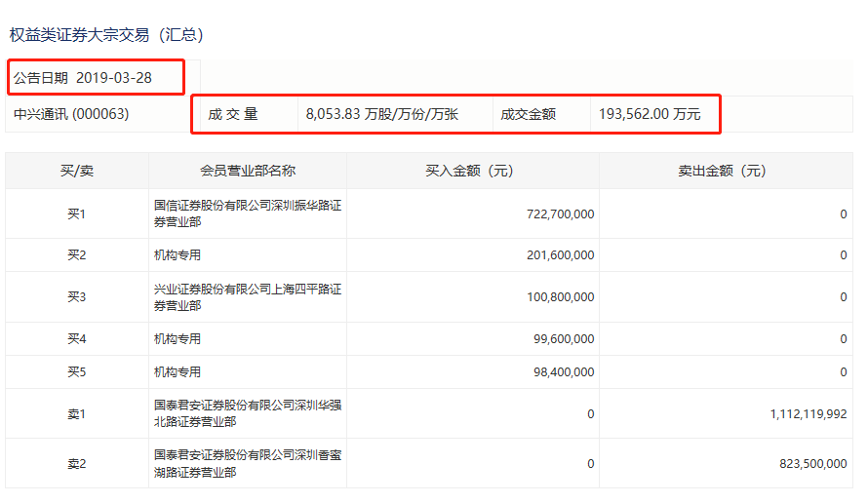The width and height of the screenshot is (868, 504).
Task: Click the 买/卖 column header
Action: [77, 171]
